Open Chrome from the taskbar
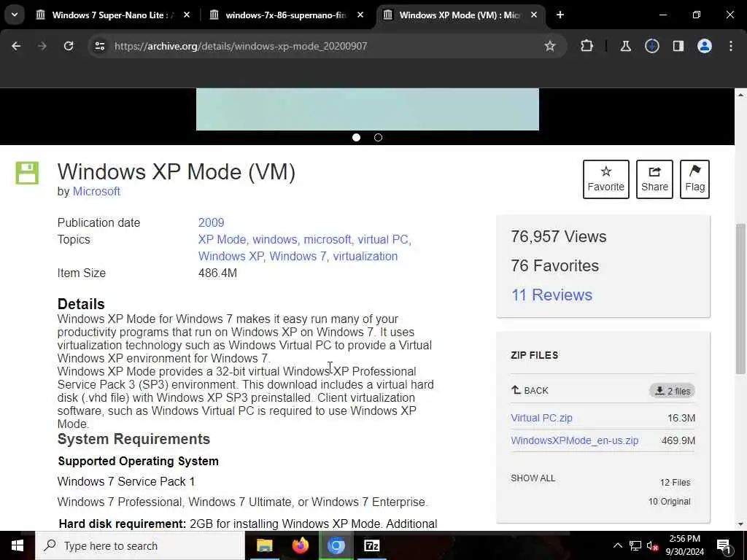This screenshot has width=747, height=560. 336,545
